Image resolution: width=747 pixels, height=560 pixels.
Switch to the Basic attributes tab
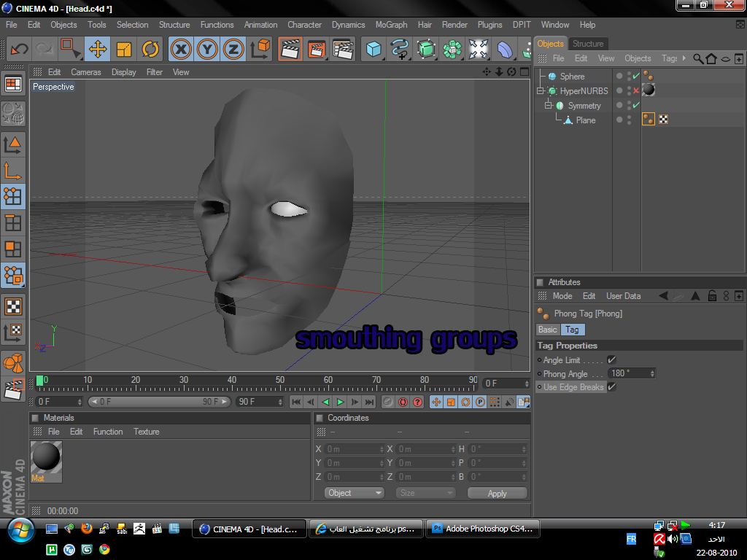[x=547, y=330]
